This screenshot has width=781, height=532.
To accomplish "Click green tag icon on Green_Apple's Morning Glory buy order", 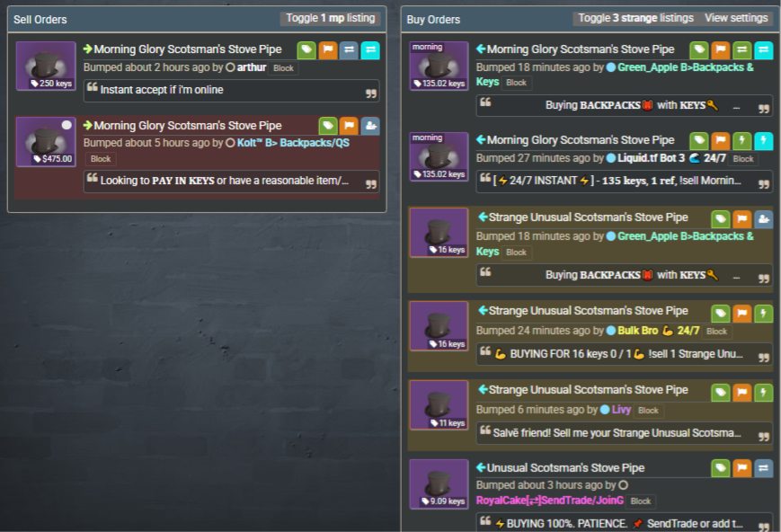I will [x=699, y=49].
